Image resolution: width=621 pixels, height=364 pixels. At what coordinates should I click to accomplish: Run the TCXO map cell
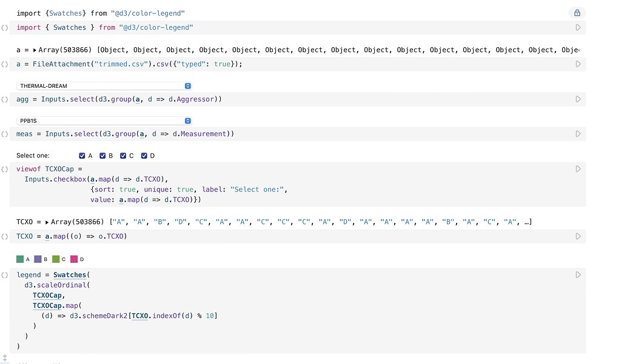pyautogui.click(x=578, y=236)
